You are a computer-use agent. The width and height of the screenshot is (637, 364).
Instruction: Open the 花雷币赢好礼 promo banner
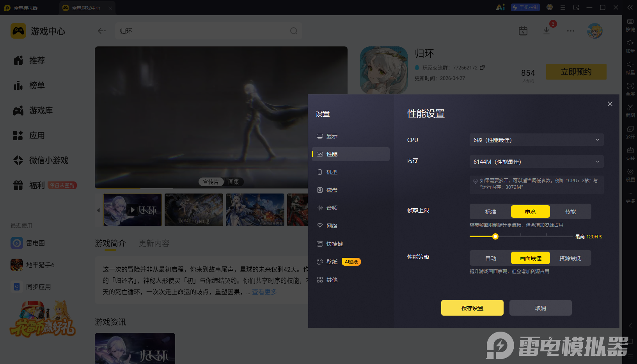(x=43, y=319)
